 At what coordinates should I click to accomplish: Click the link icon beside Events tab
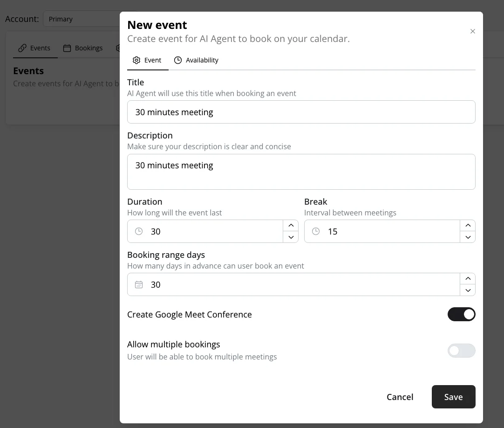pos(22,48)
